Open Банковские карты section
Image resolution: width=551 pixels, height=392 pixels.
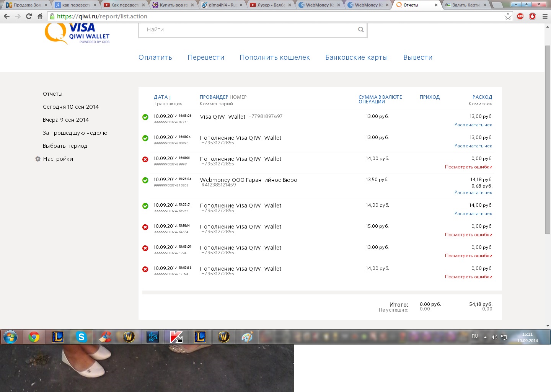tap(356, 57)
